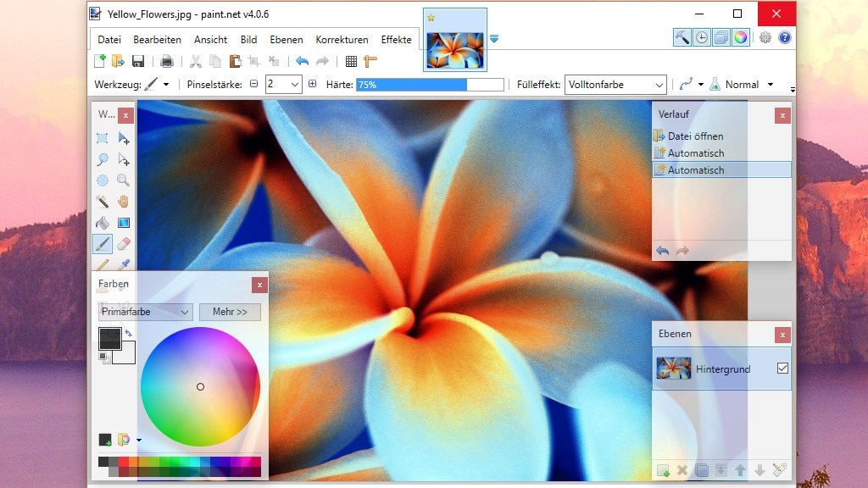Swap primary and secondary colors arrow
The height and width of the screenshot is (488, 868).
[x=128, y=333]
